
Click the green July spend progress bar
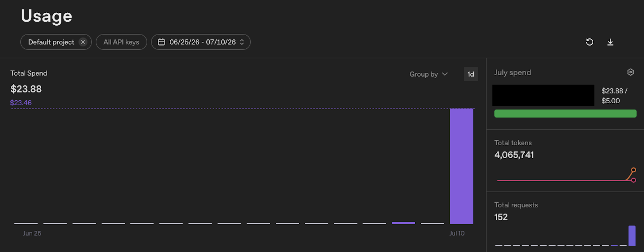(x=565, y=114)
